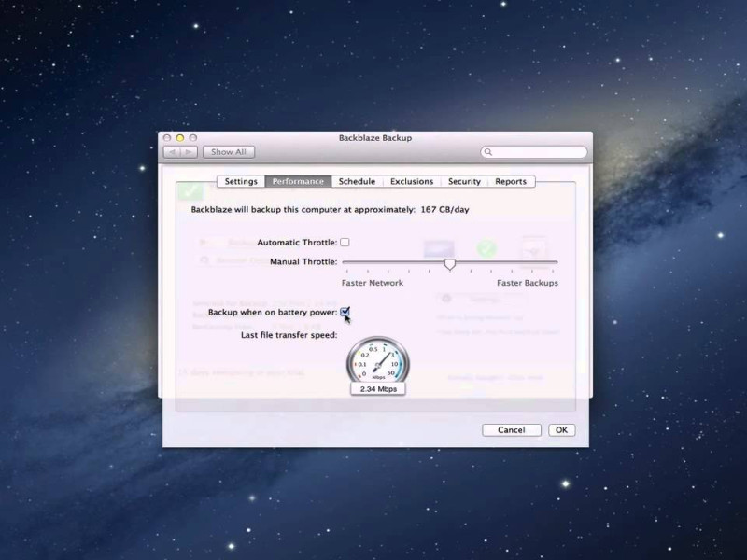Uncheck Backup when on battery power
Screen dimensions: 747x560
[345, 312]
